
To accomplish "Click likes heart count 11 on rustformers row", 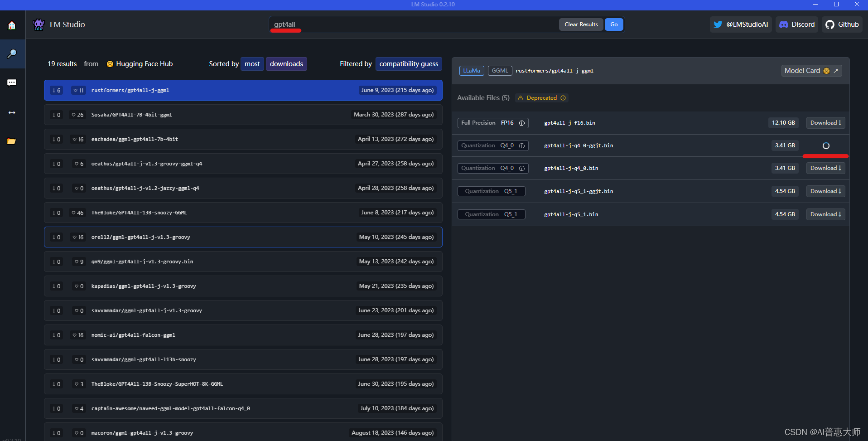I will point(78,91).
